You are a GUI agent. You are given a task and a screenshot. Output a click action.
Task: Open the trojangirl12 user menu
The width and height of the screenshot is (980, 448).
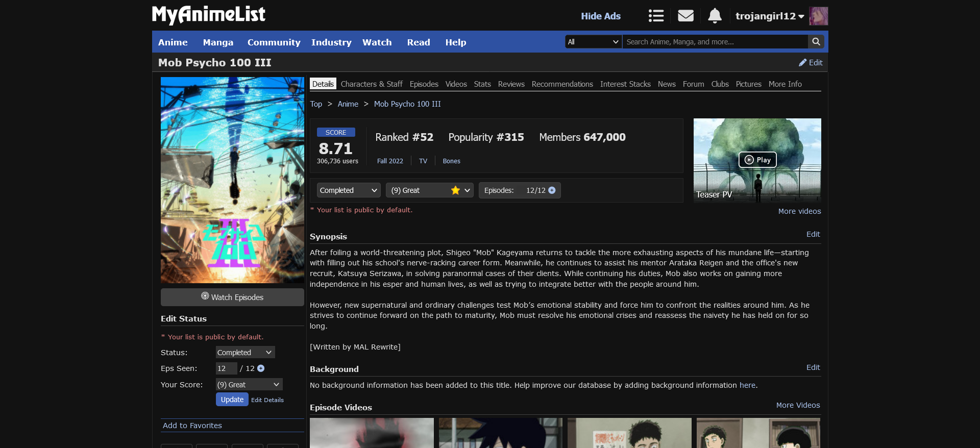tap(770, 16)
